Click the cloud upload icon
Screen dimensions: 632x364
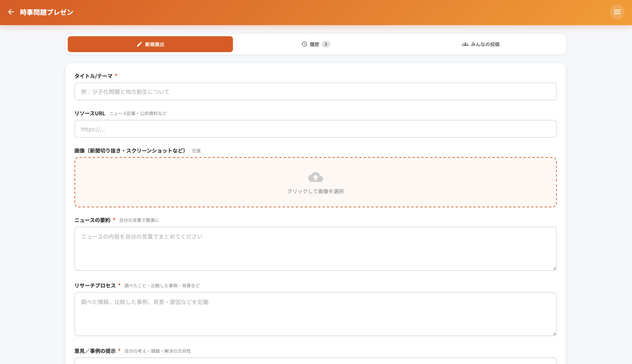pos(315,177)
